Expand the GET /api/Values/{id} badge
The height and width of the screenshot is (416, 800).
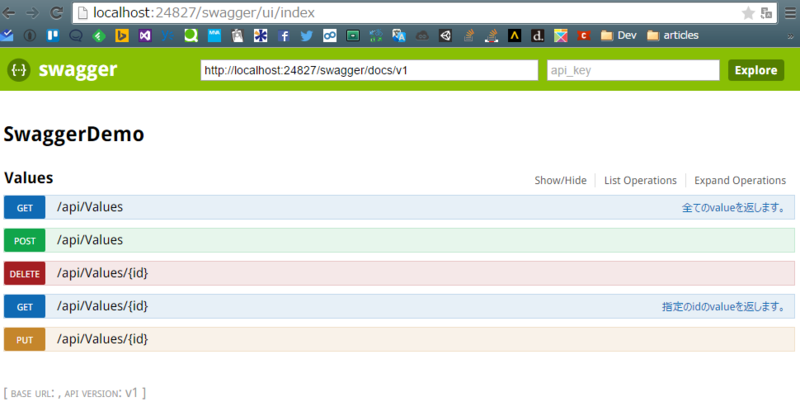[24, 307]
